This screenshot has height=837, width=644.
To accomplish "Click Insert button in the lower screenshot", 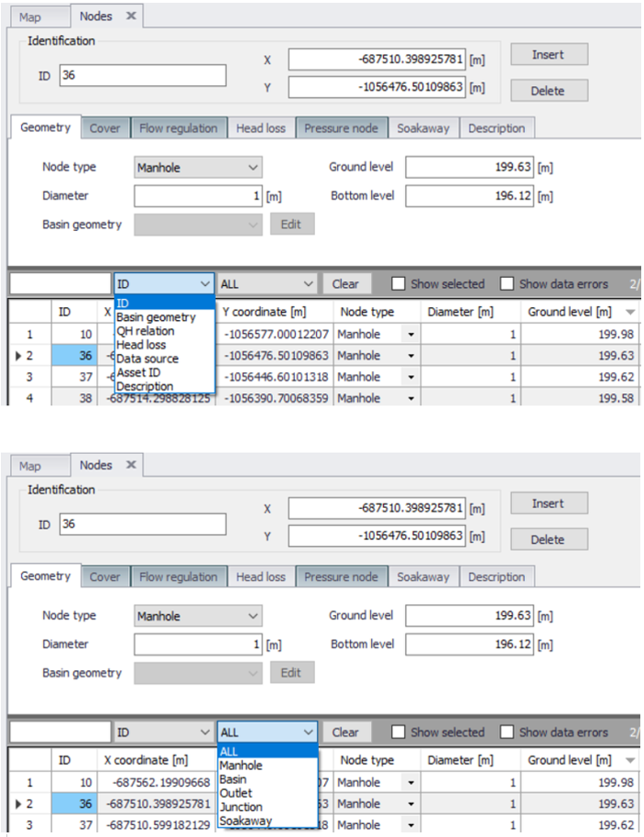I will tap(549, 503).
